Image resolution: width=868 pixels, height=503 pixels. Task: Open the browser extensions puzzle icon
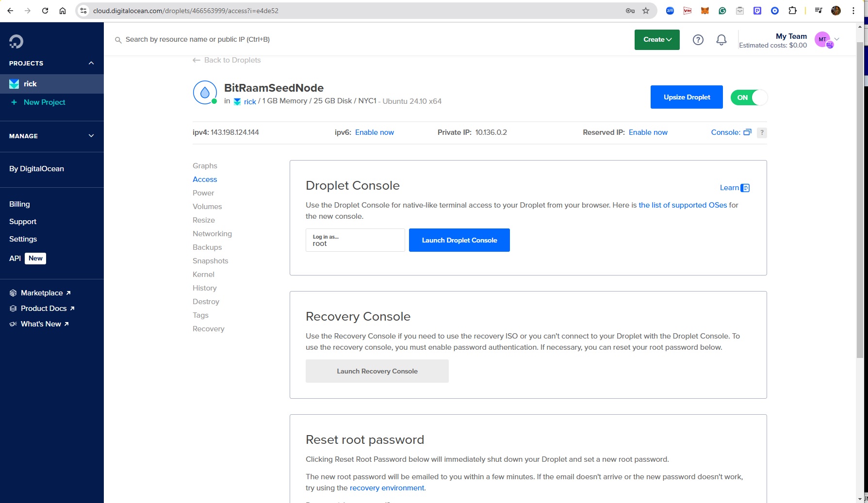coord(792,11)
